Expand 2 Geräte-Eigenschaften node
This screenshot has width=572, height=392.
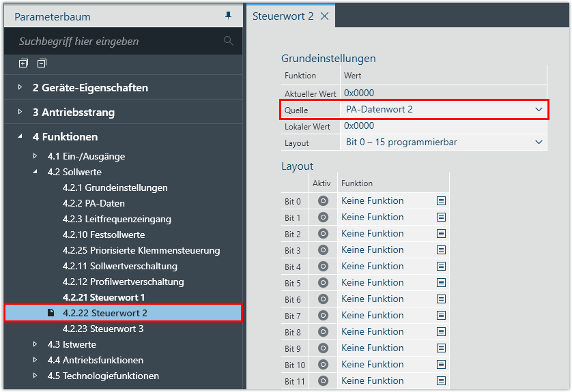coord(20,87)
